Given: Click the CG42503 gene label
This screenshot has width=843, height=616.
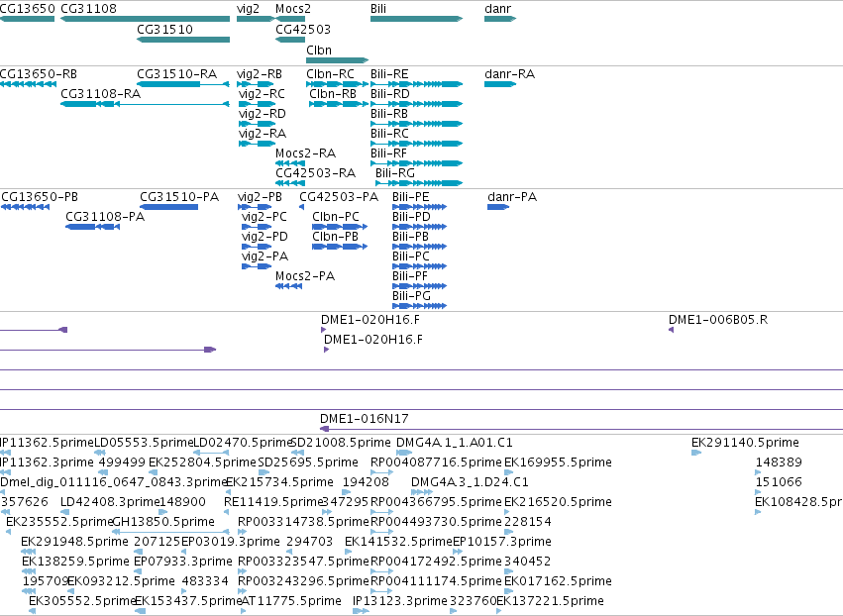Looking at the screenshot, I should point(303,29).
